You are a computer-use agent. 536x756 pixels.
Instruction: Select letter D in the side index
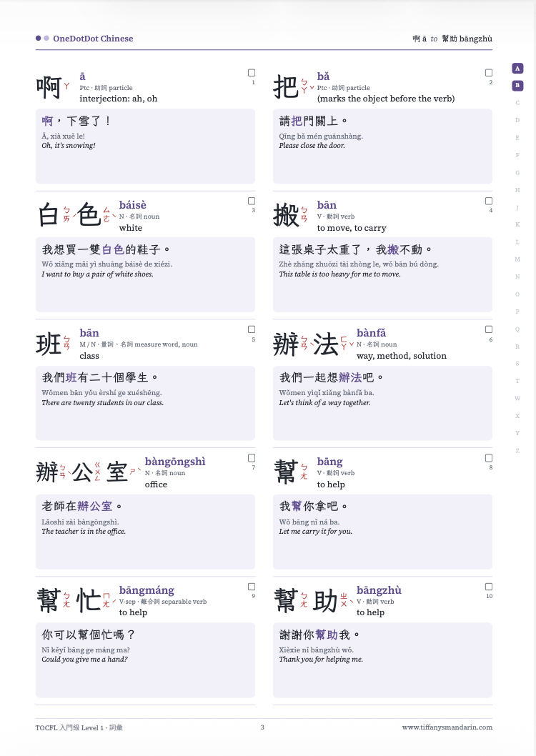pos(517,120)
